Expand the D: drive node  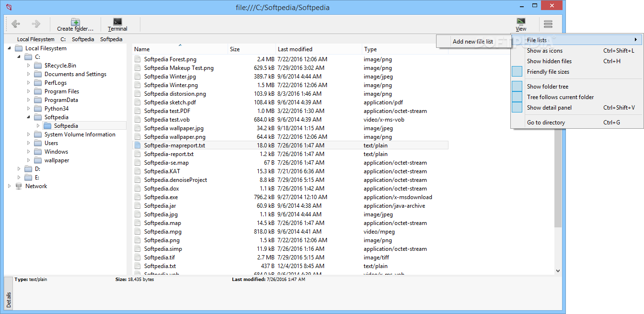[x=19, y=169]
